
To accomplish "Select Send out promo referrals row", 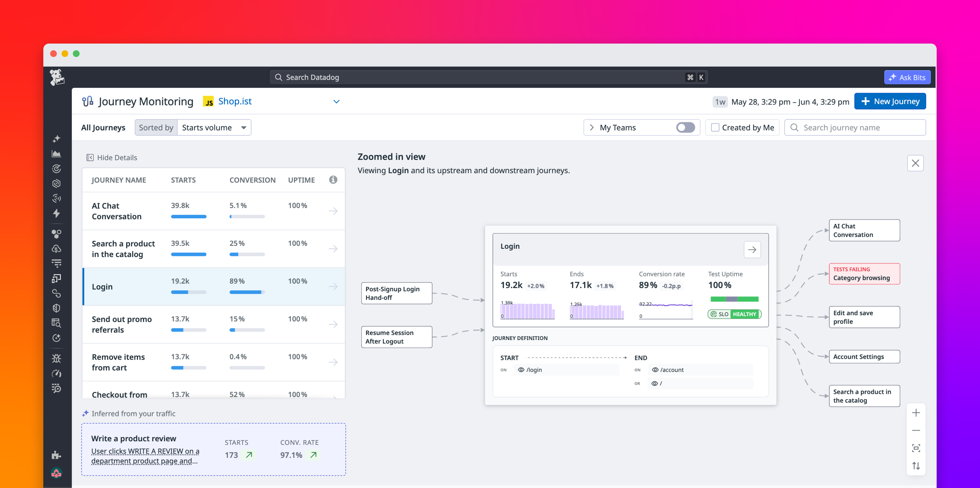I will (x=214, y=325).
